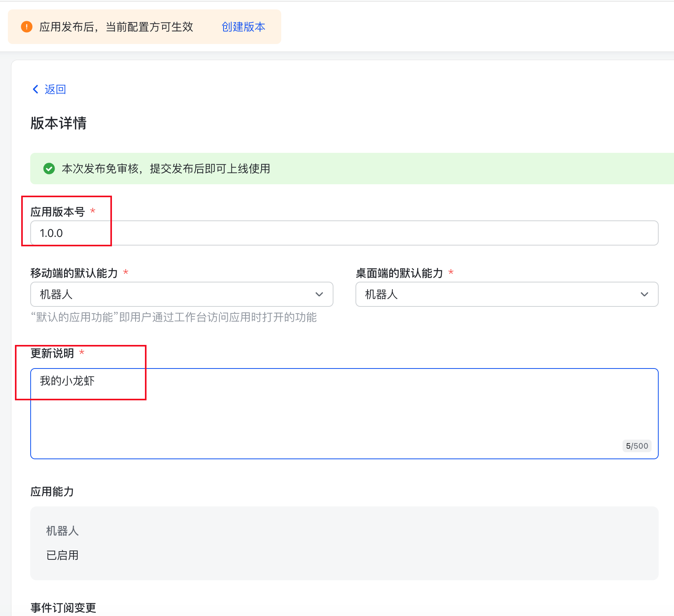The image size is (674, 616).
Task: Click the 版本详情 page heading
Action: pos(59,123)
